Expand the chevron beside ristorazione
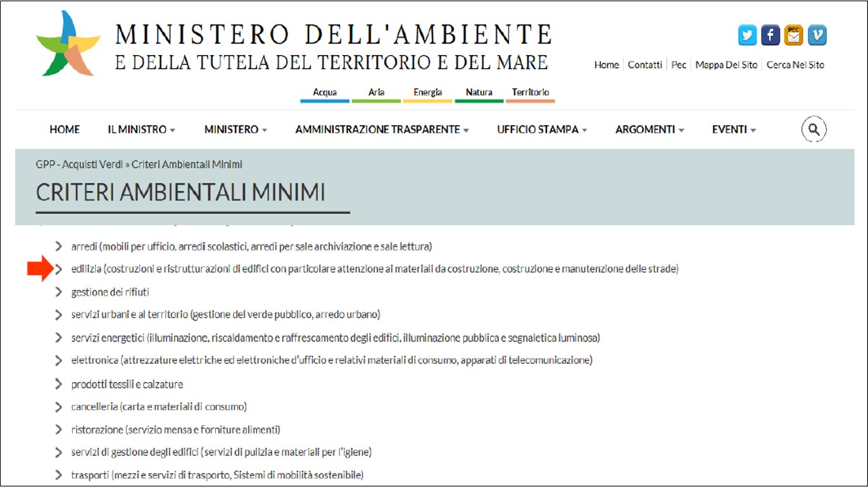This screenshot has width=868, height=487. [x=58, y=429]
